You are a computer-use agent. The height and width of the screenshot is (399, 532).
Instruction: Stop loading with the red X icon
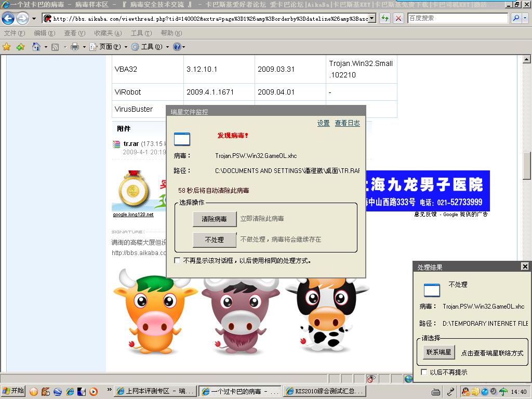pos(398,18)
